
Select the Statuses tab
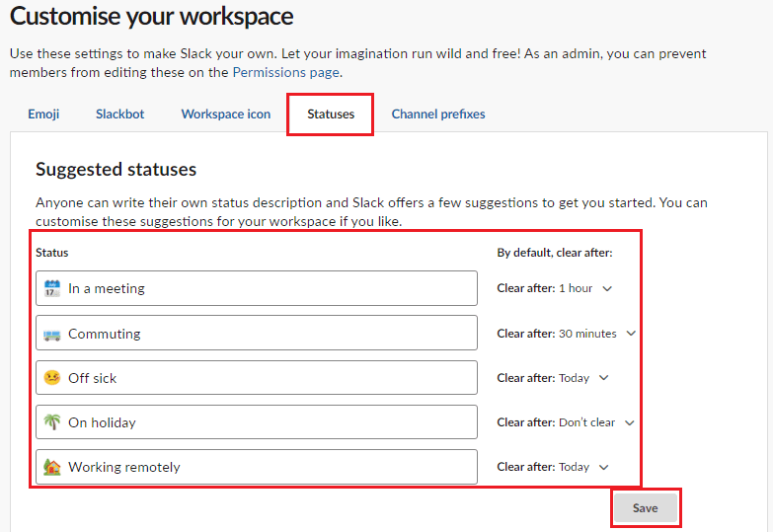(x=331, y=114)
